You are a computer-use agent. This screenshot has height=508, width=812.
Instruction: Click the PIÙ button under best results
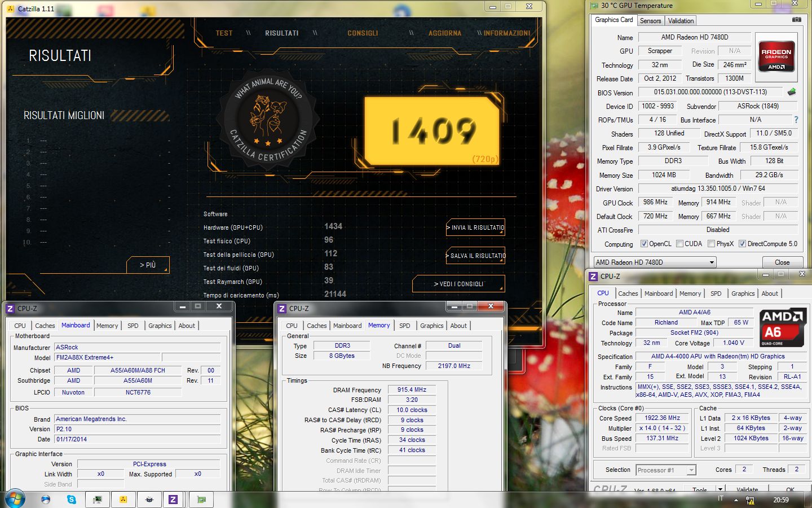pos(147,265)
